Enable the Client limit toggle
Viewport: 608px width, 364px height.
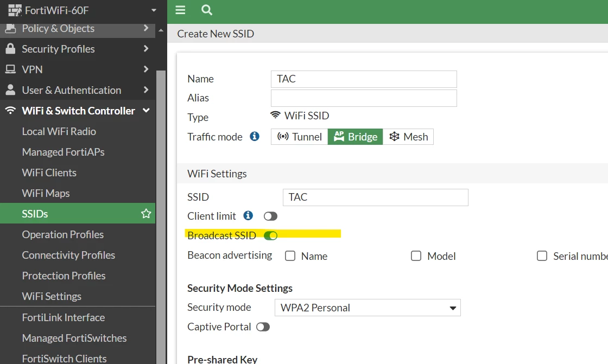tap(270, 216)
